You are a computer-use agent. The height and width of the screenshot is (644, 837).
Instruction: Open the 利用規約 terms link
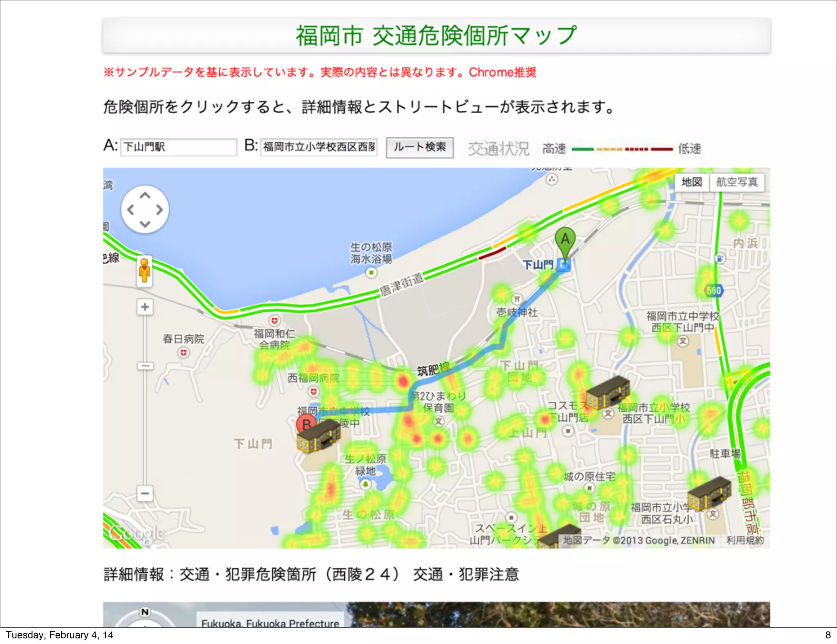tap(745, 540)
